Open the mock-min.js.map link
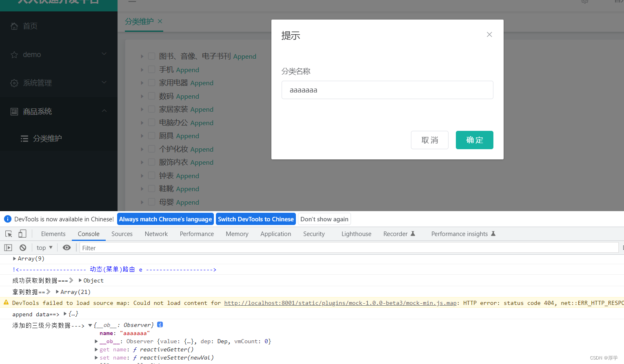Image resolution: width=624 pixels, height=364 pixels. (340, 303)
